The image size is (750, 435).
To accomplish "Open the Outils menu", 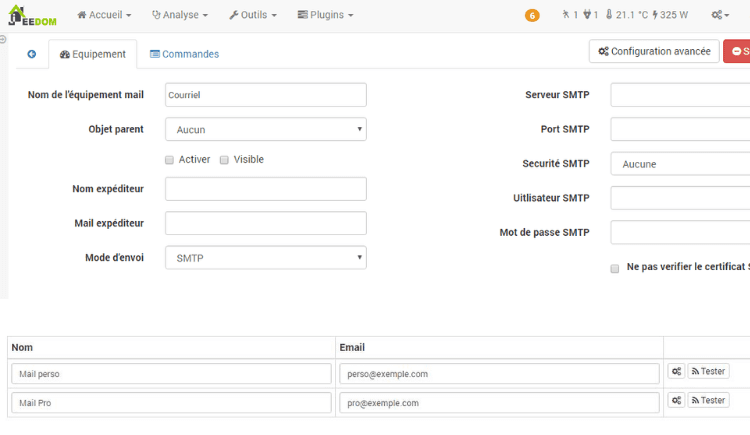I will [x=252, y=15].
